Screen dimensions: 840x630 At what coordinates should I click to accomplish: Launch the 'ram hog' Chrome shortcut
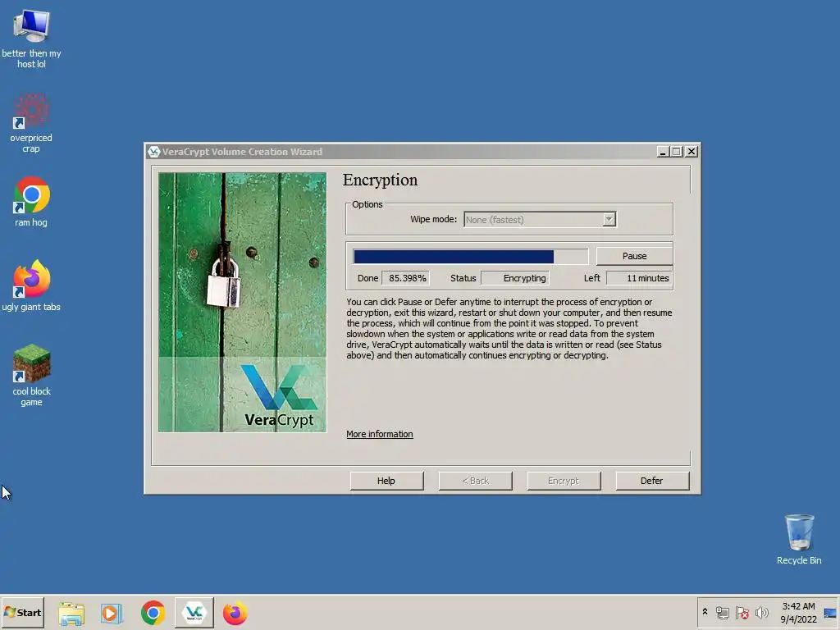(31, 202)
